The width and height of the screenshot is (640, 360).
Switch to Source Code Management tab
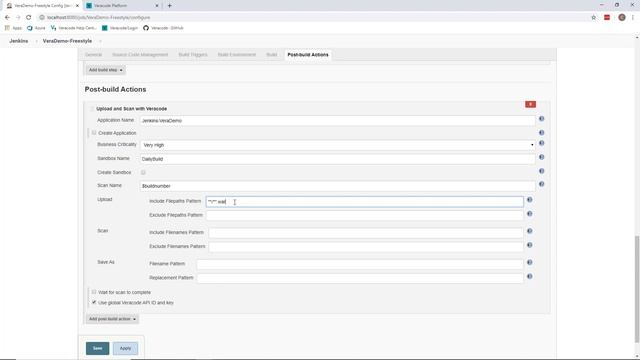click(140, 55)
